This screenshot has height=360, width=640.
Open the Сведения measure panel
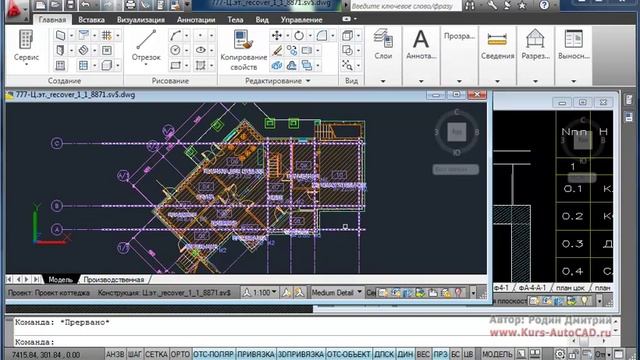pos(497,44)
